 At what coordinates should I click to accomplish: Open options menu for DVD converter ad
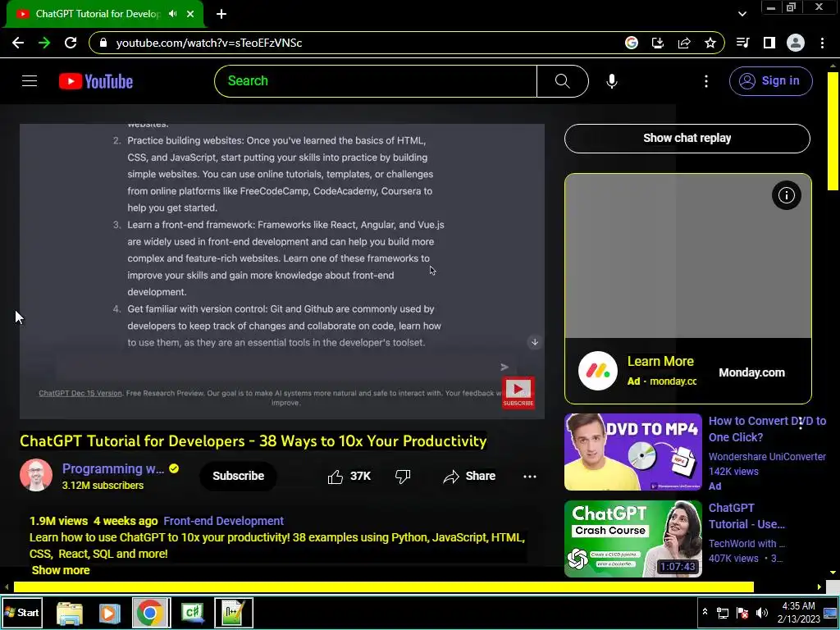pyautogui.click(x=801, y=424)
